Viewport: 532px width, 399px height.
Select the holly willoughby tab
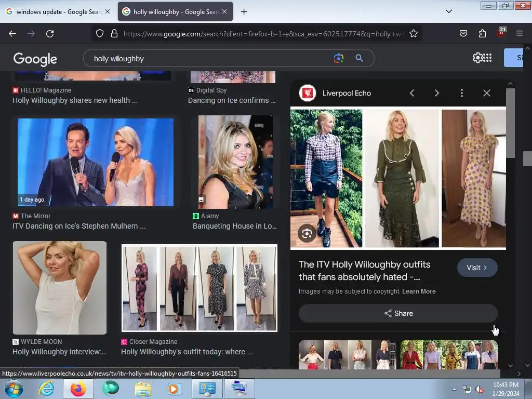(175, 11)
